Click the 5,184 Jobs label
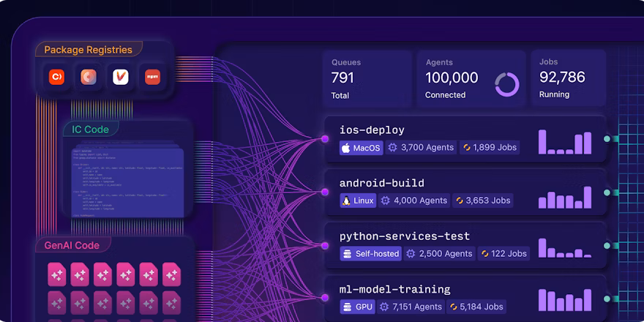Screen dimensions: 644x322 click(482, 307)
